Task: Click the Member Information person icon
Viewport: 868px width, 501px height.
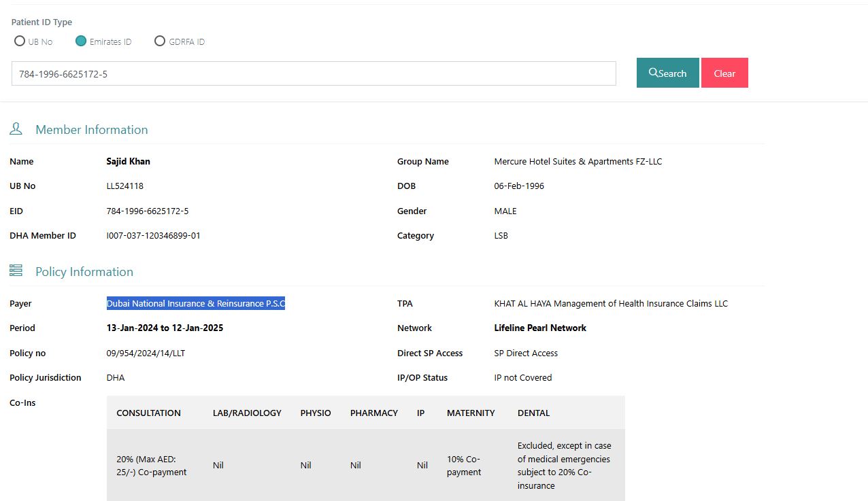Action: pos(16,128)
